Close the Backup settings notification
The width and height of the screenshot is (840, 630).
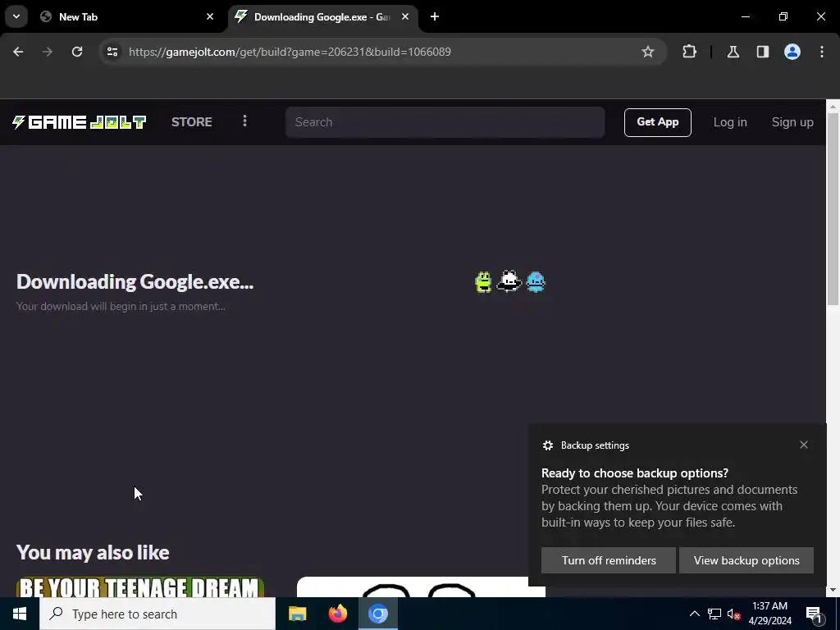point(804,445)
